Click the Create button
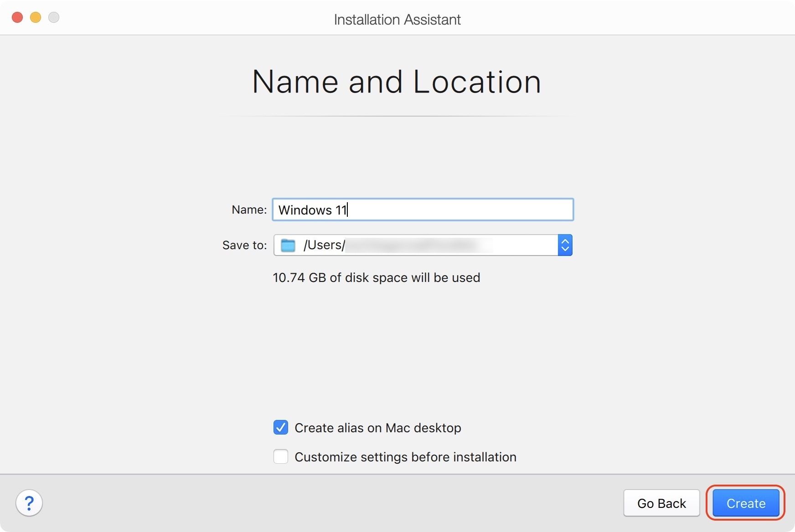 [745, 503]
